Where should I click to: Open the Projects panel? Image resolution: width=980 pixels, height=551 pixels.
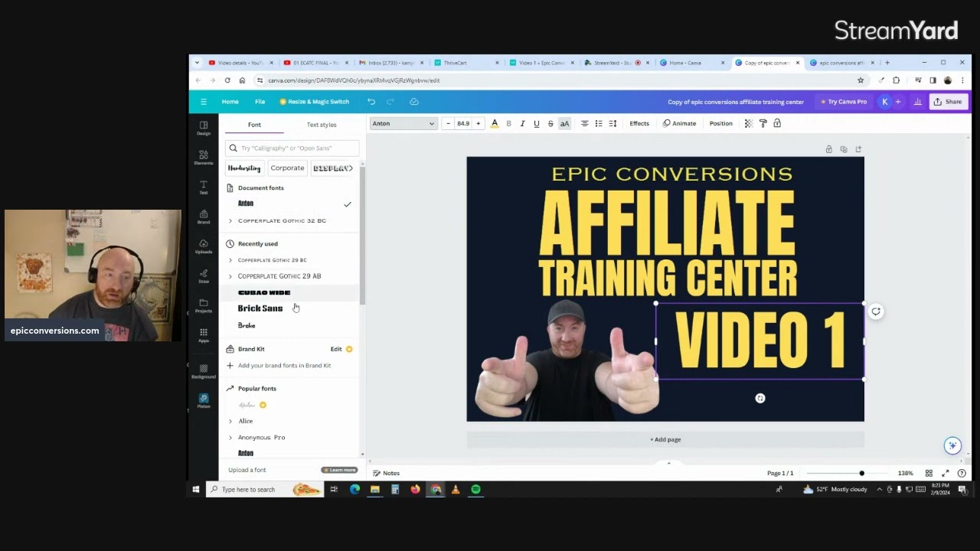[x=203, y=305]
